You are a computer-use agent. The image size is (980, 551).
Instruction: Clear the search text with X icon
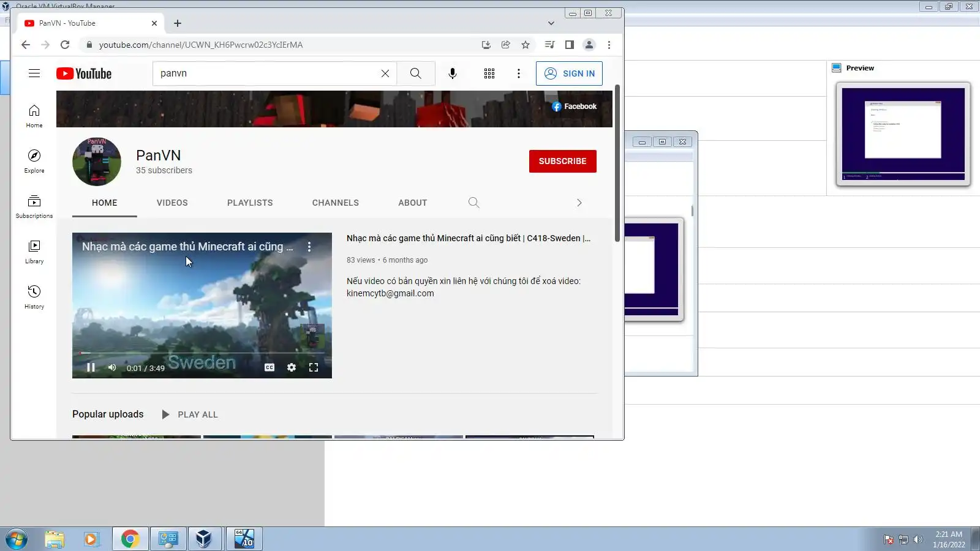coord(385,73)
